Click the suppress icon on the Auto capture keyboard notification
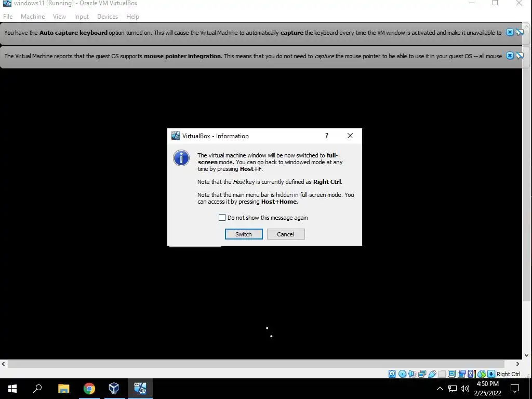This screenshot has width=532, height=399. 520,32
